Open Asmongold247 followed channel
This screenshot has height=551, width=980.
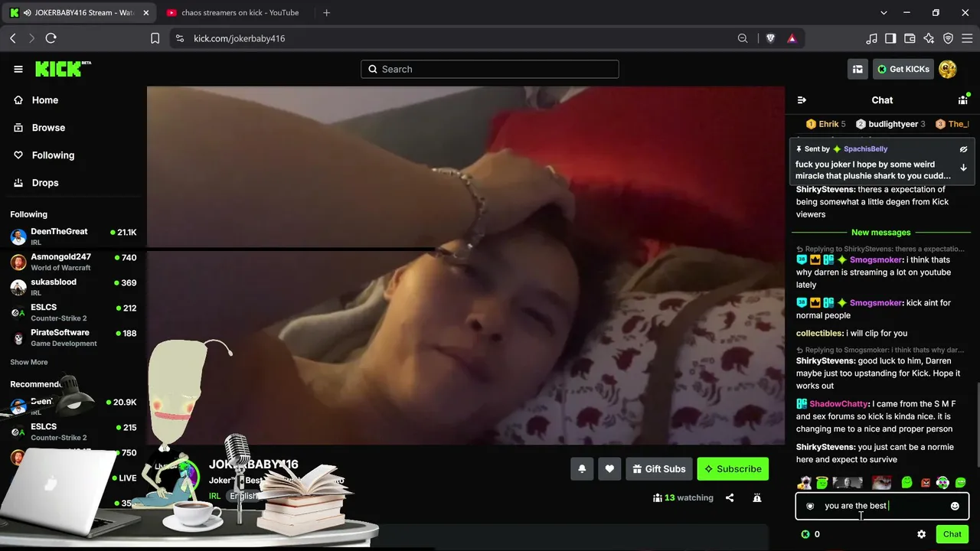pyautogui.click(x=73, y=262)
